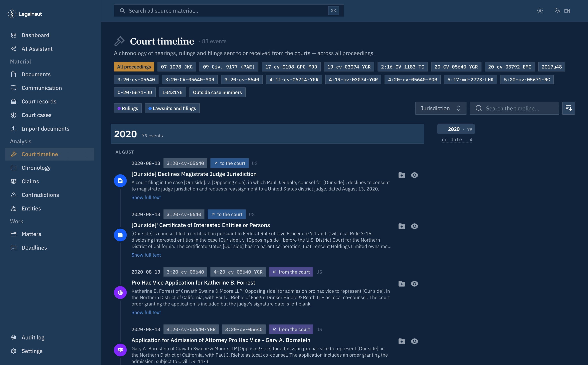Open the language selector EN

point(562,11)
